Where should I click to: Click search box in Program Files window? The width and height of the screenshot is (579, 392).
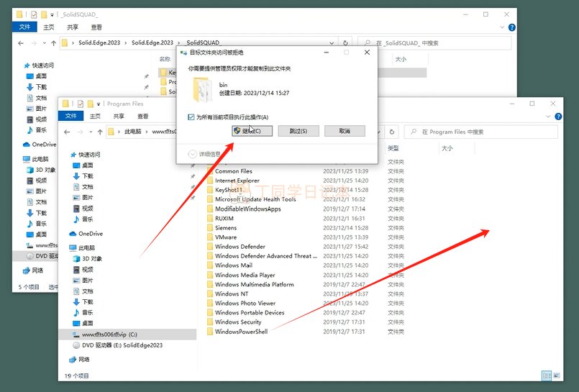tap(482, 132)
